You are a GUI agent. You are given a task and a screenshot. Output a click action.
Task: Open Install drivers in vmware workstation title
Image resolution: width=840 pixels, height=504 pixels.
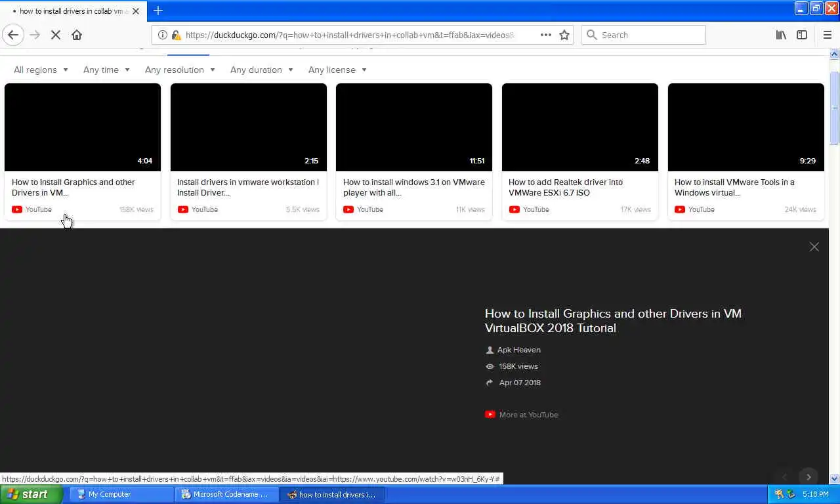pos(247,187)
